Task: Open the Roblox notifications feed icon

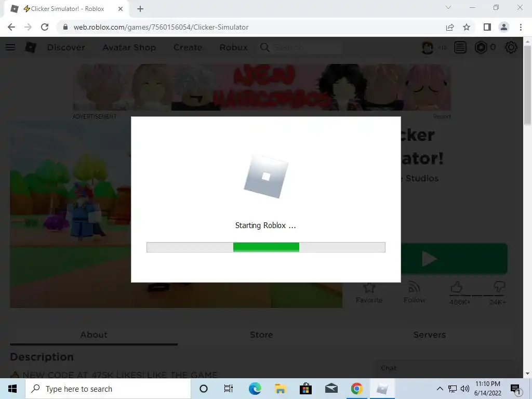Action: point(460,47)
